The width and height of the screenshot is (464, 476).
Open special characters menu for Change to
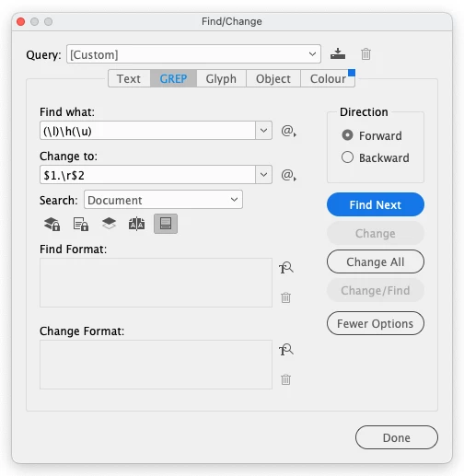tap(288, 175)
